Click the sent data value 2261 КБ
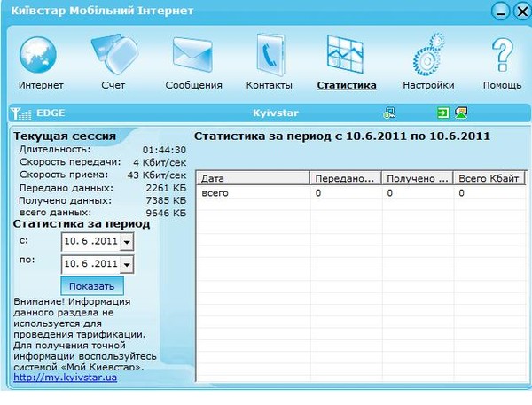Image resolution: width=532 pixels, height=405 pixels. pos(166,188)
